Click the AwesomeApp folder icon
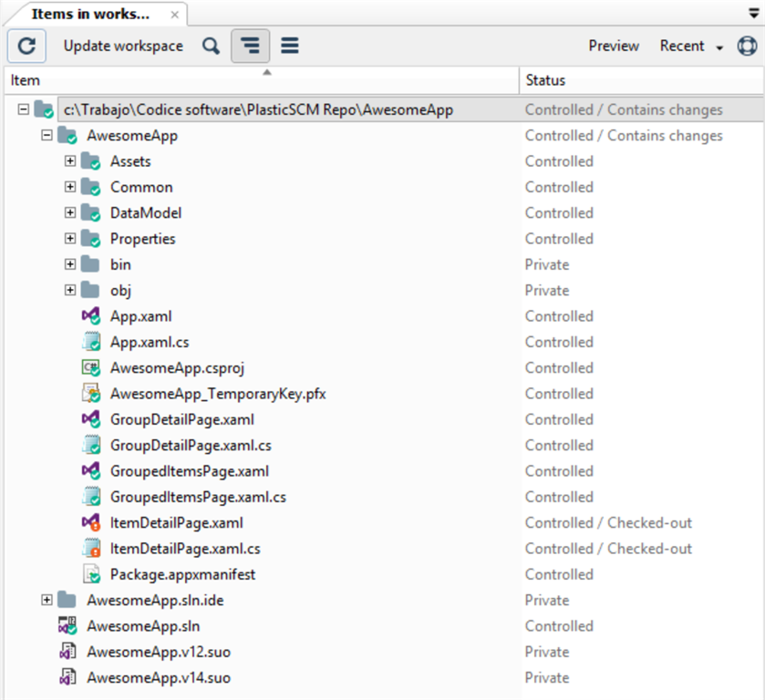765x700 pixels. tap(67, 136)
